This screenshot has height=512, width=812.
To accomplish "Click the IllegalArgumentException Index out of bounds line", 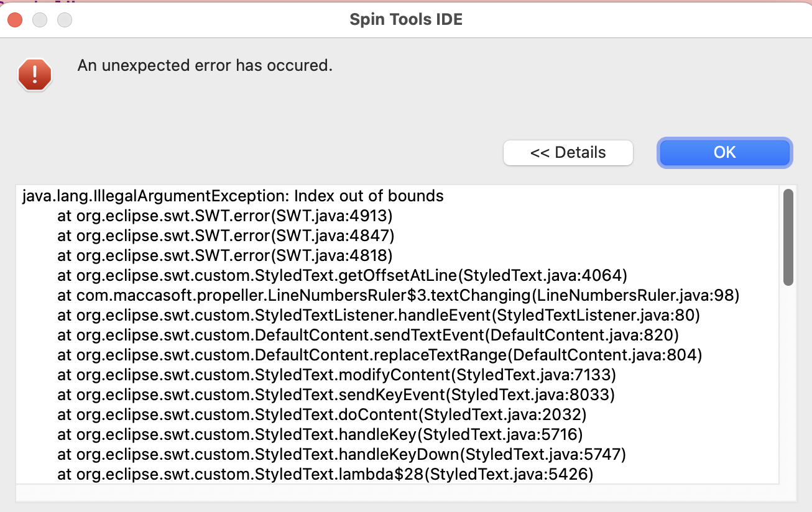I will [x=233, y=196].
